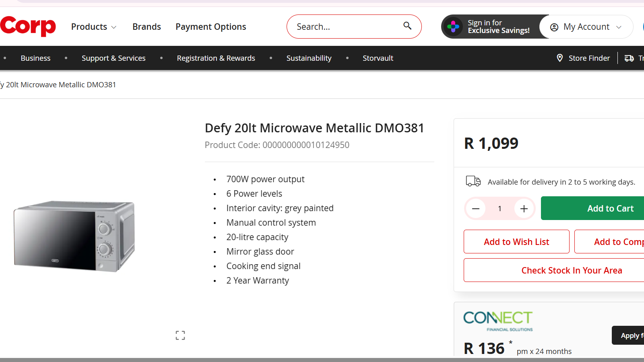Go to Payment Options page
This screenshot has height=362, width=644.
pos(211,27)
